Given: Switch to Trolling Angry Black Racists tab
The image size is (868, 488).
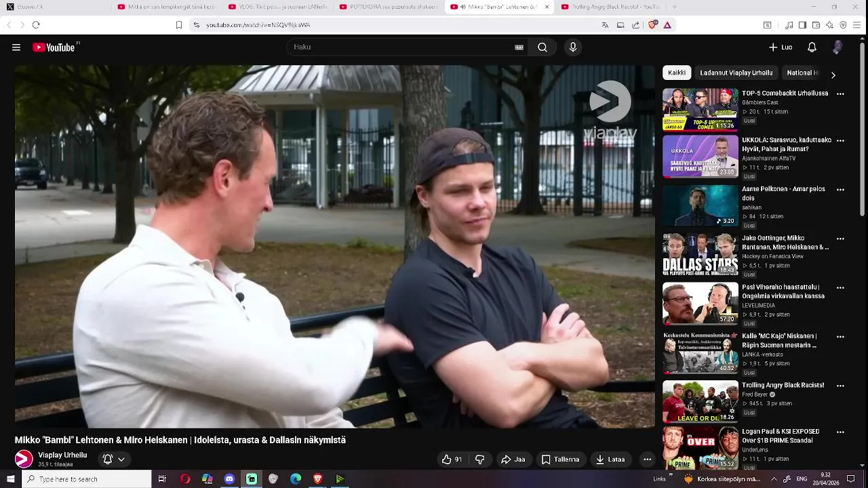Looking at the screenshot, I should 610,7.
